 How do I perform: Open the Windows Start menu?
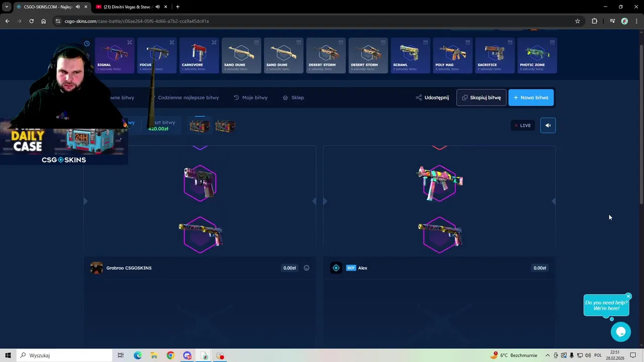tap(8, 355)
